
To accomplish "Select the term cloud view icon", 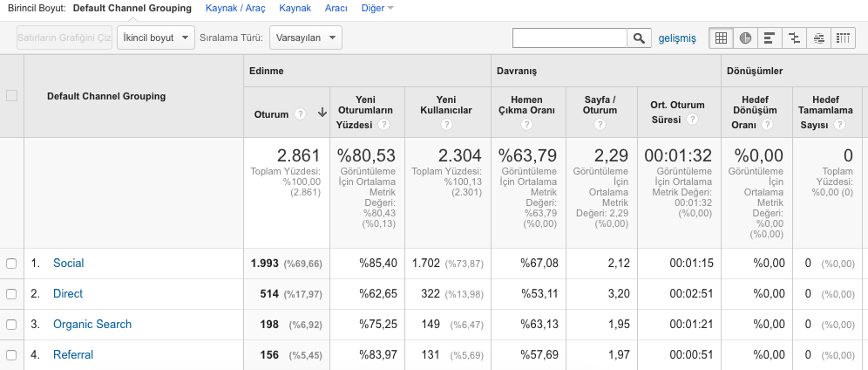I will click(818, 38).
